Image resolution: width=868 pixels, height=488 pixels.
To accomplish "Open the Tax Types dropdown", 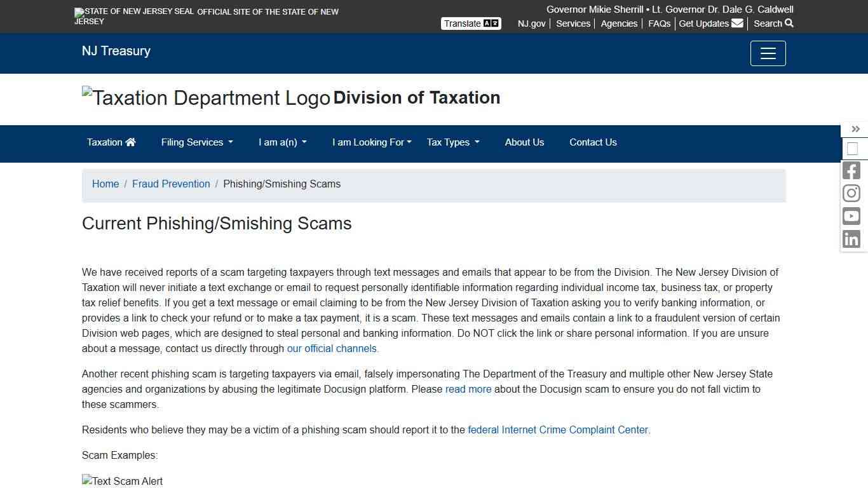I will [452, 142].
